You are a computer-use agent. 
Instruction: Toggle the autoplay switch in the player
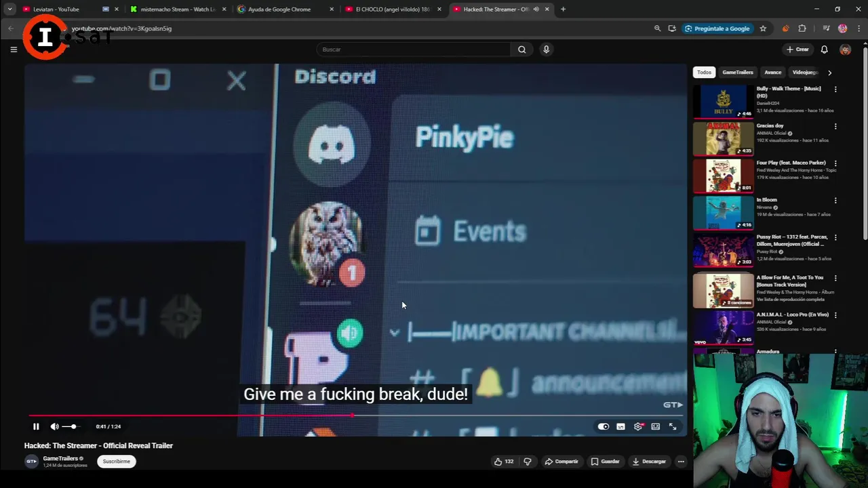(x=603, y=426)
